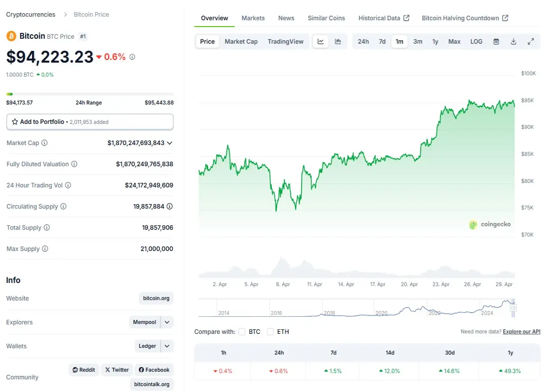Click the #1 rank badge

tap(83, 36)
